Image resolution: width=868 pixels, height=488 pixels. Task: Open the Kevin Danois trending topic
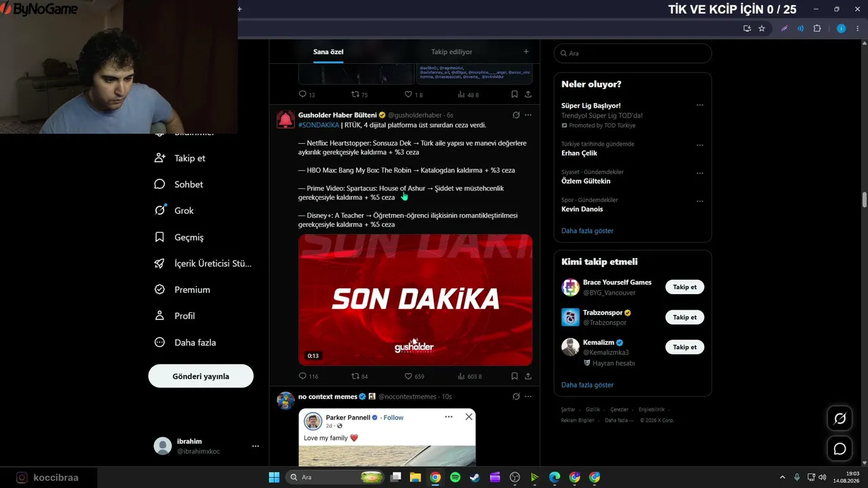(582, 209)
